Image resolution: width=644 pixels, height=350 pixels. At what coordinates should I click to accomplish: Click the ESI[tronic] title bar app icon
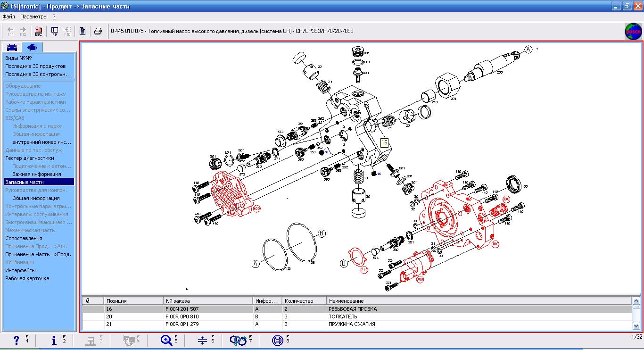tap(5, 6)
